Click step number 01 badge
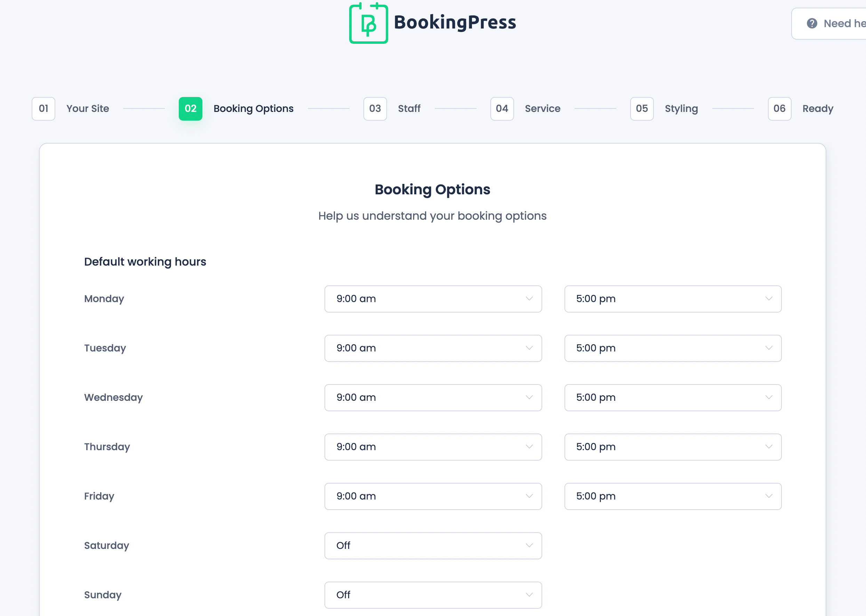The height and width of the screenshot is (616, 866). point(43,109)
